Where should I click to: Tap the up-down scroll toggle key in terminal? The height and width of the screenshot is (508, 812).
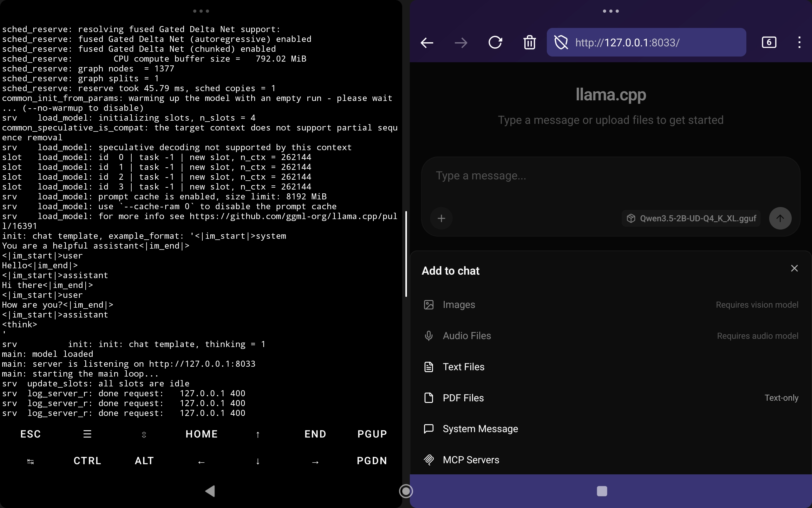click(144, 435)
